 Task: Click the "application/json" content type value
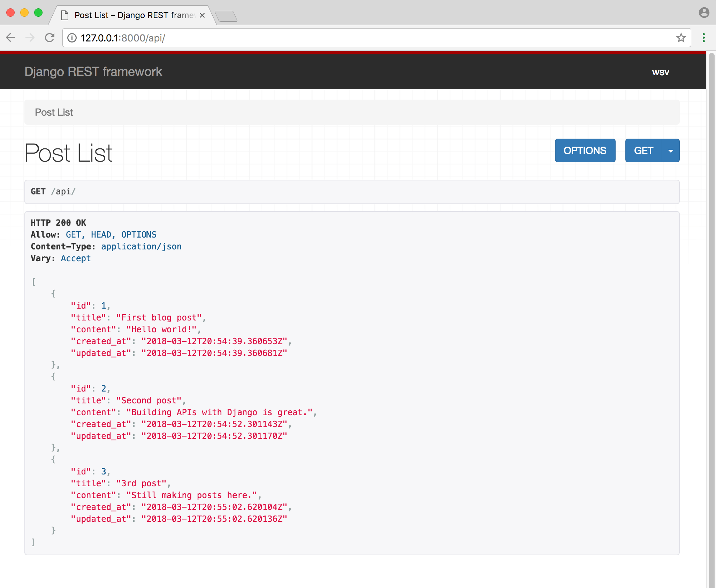[141, 247]
